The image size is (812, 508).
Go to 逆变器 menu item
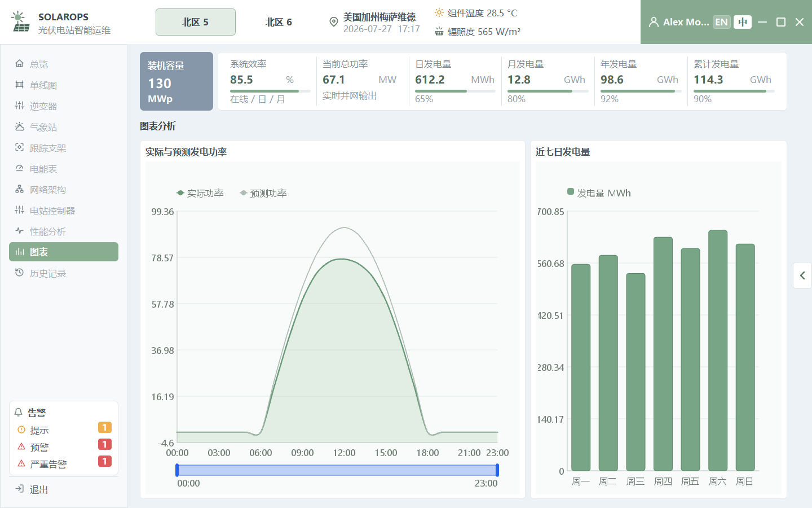coord(64,106)
